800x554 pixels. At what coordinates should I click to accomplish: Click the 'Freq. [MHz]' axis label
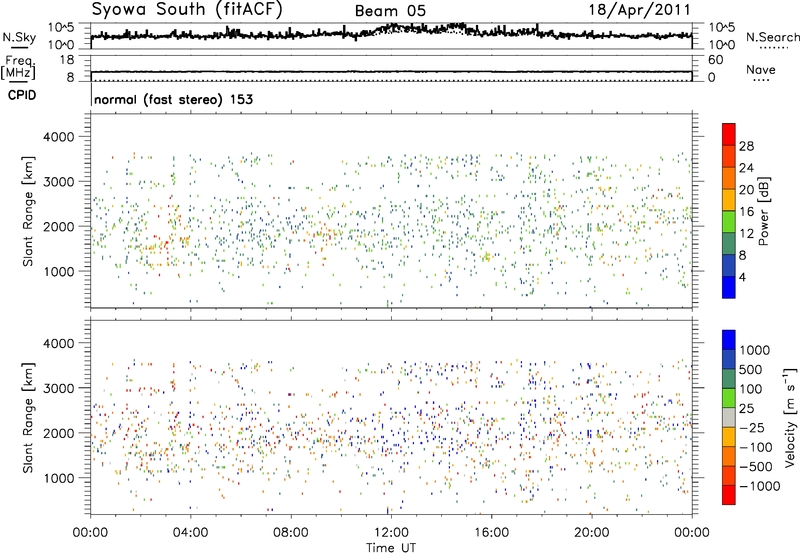click(18, 68)
